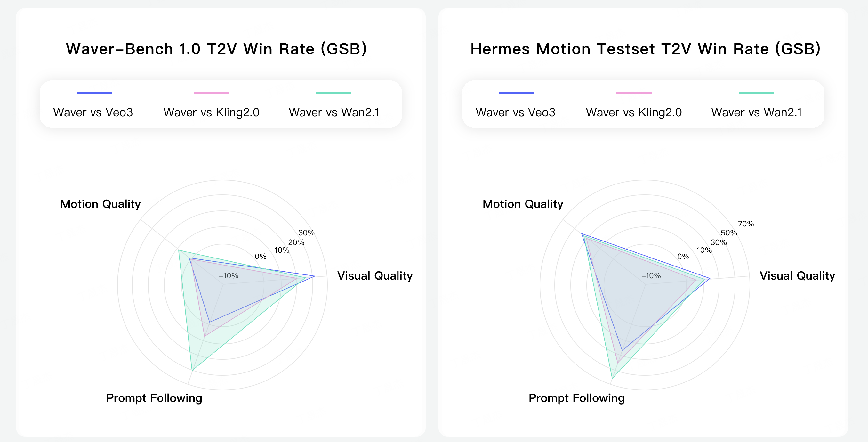Viewport: 868px width, 442px height.
Task: Select the Waver-Bench 1.0 T2V Win Rate title
Action: click(216, 49)
